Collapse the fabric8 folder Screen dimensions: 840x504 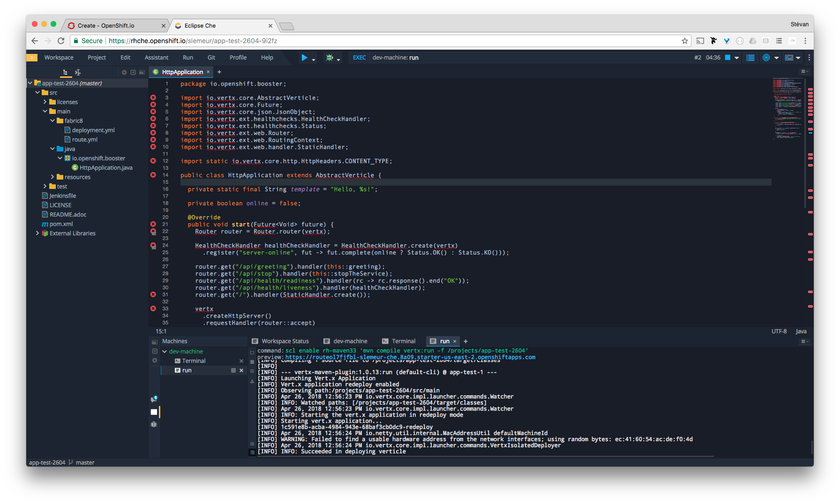pyautogui.click(x=52, y=120)
